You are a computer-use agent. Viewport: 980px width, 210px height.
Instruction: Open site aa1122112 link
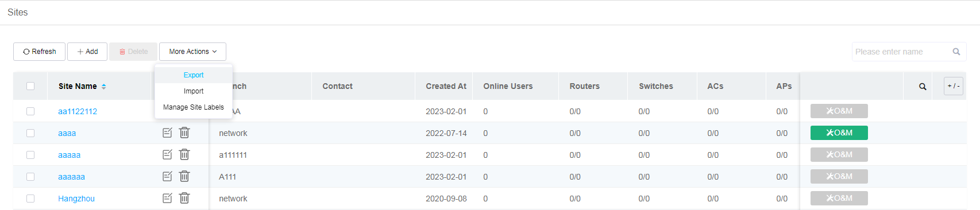[78, 111]
